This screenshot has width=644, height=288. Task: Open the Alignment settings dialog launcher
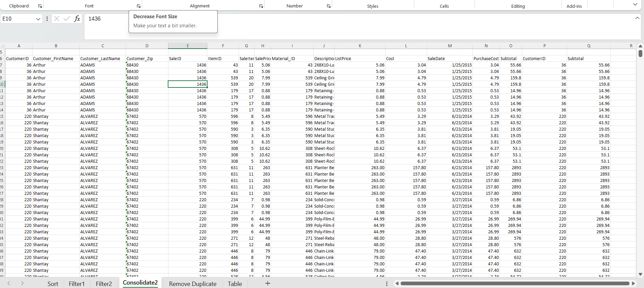tap(261, 6)
